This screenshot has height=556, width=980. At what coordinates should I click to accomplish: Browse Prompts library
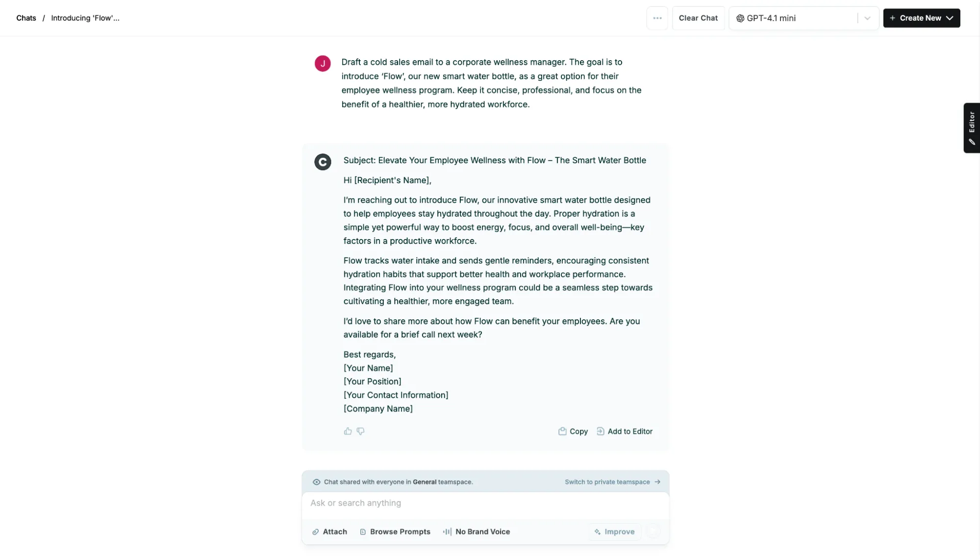pos(395,532)
